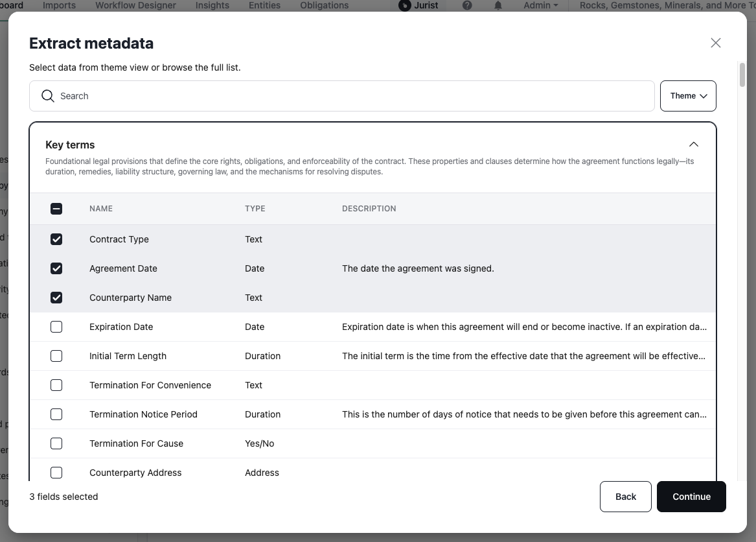Screen dimensions: 756x542
Task: Check the Counterparty Address checkbox
Action: point(56,473)
